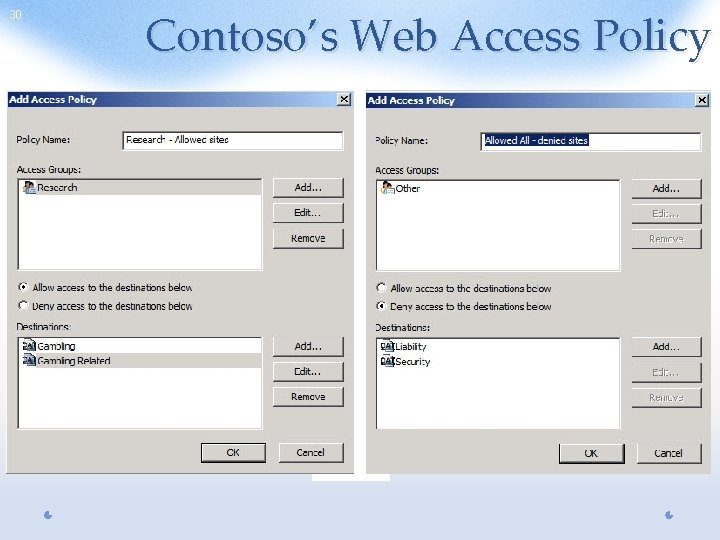Select Deny access radio in Research policy dialog
Image resolution: width=720 pixels, height=540 pixels.
click(x=23, y=305)
